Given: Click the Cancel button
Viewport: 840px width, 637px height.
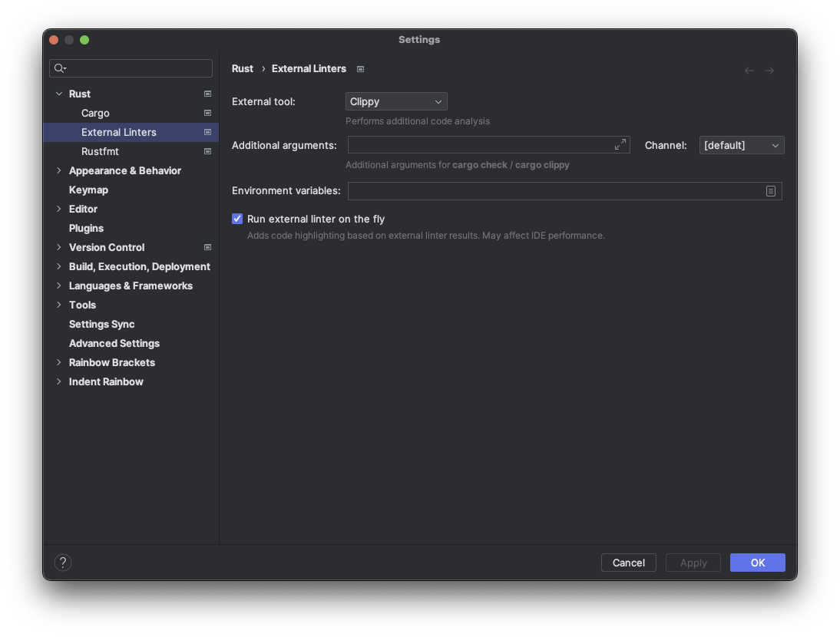Looking at the screenshot, I should pyautogui.click(x=628, y=563).
